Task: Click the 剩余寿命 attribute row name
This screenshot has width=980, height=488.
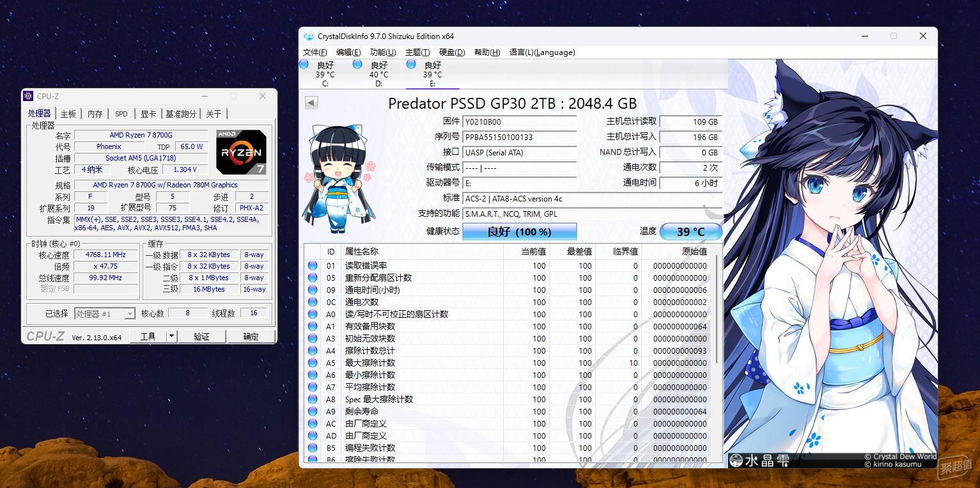Action: tap(361, 411)
